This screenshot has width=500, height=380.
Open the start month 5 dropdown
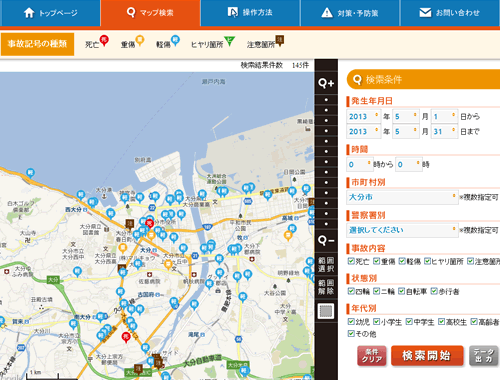tap(406, 116)
